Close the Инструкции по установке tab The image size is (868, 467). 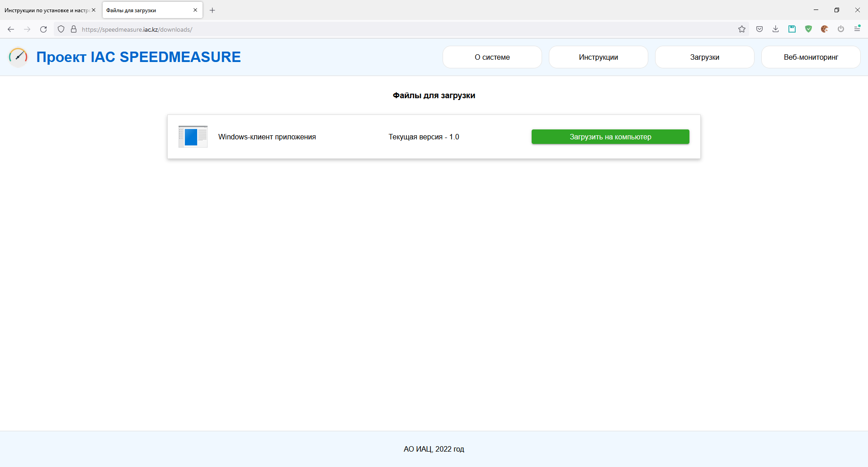[94, 10]
